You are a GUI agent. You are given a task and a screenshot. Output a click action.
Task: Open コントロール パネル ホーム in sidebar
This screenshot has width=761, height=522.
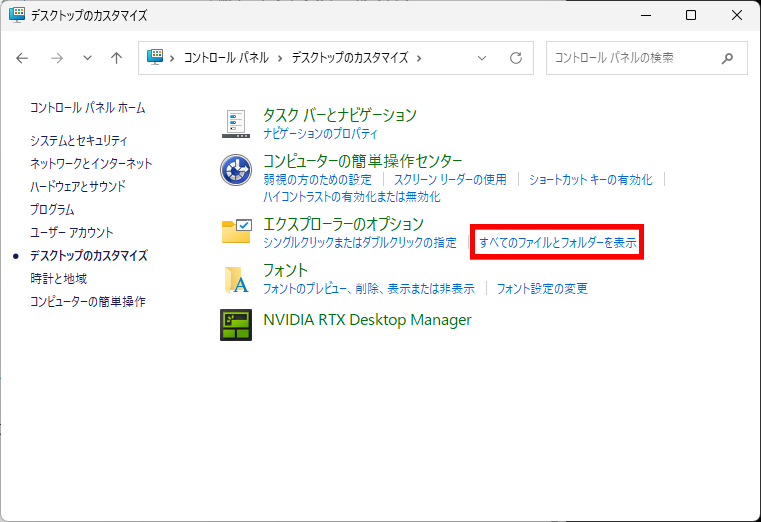[x=88, y=108]
